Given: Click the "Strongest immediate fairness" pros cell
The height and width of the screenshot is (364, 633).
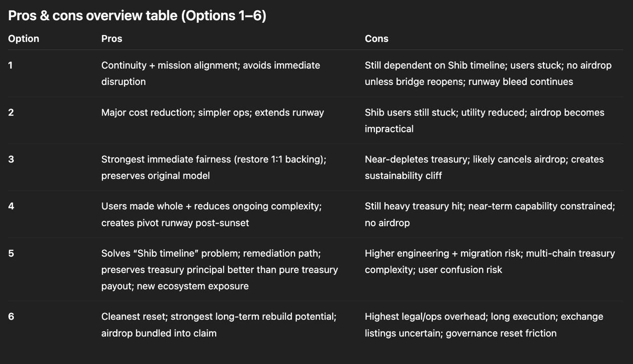Looking at the screenshot, I should click(x=214, y=167).
